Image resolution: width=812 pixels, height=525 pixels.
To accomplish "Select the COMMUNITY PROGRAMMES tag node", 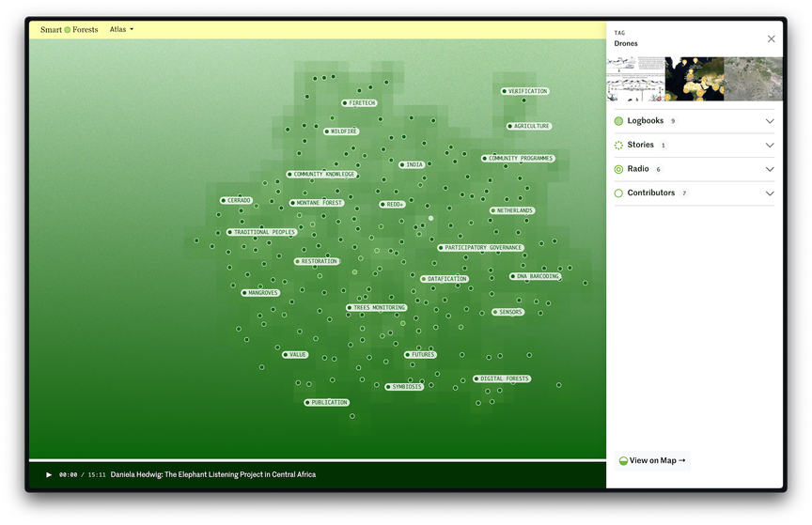I will (x=518, y=159).
